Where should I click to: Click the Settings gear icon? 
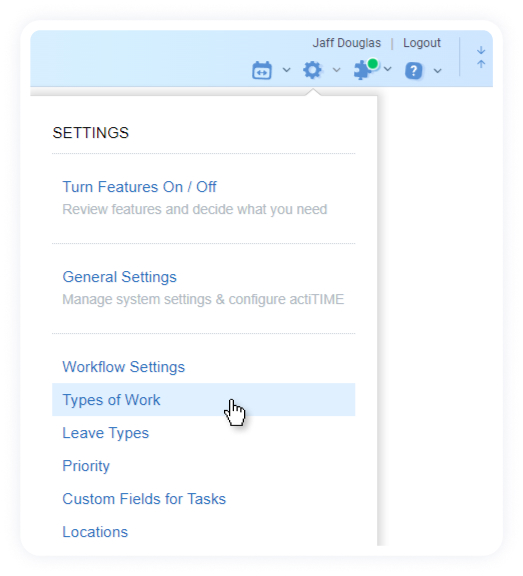coord(312,70)
